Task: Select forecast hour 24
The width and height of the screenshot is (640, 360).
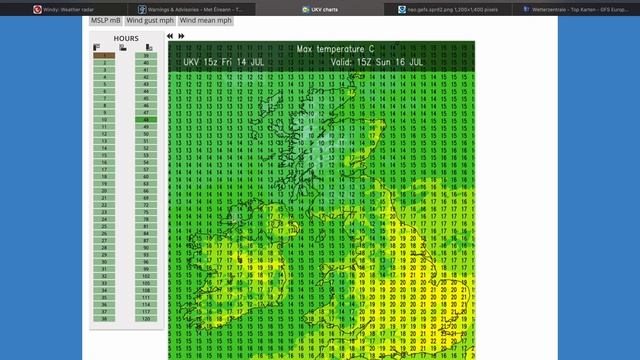Action: [104, 219]
